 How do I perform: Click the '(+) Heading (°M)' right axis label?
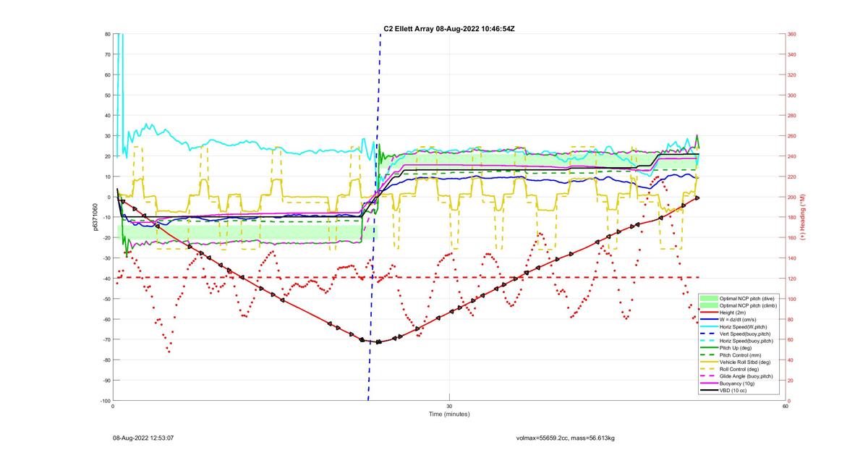803,217
